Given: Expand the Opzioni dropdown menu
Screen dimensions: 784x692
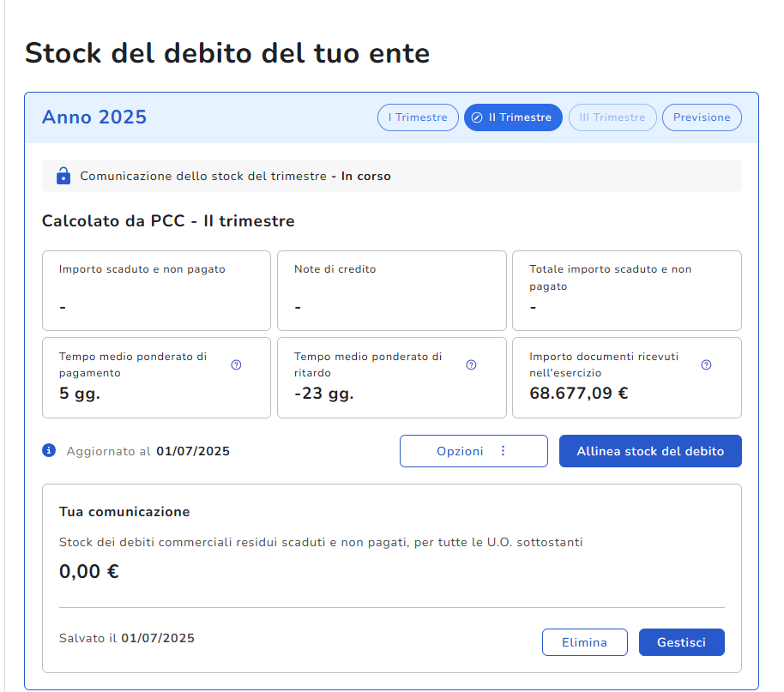Looking at the screenshot, I should pyautogui.click(x=473, y=451).
